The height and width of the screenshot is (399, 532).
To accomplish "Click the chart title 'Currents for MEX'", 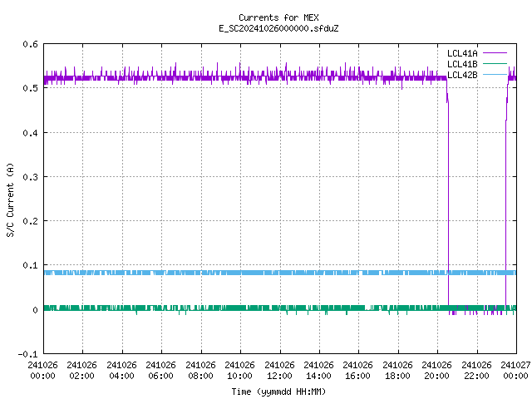I will point(278,17).
